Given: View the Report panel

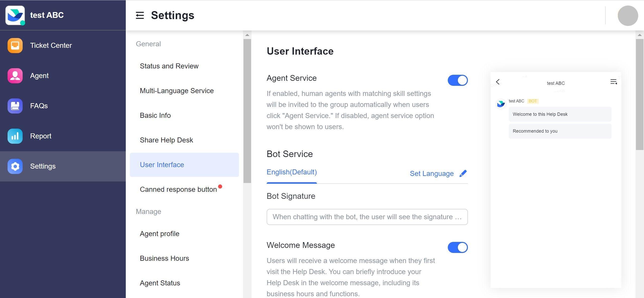Looking at the screenshot, I should click(41, 136).
